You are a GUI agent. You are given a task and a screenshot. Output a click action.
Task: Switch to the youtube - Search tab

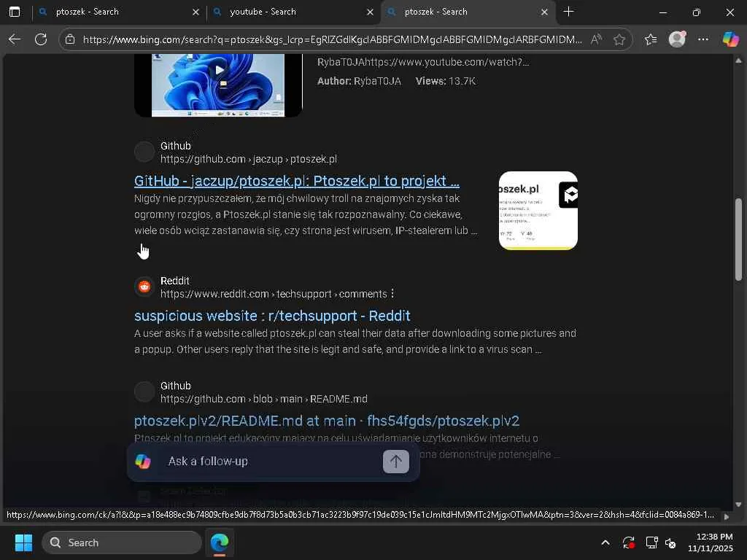[x=293, y=12]
